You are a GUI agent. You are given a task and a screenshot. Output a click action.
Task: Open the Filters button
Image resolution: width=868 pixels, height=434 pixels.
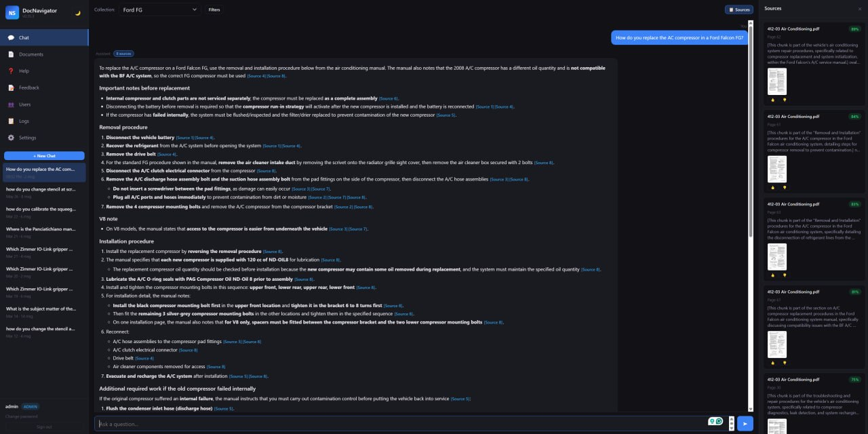(214, 9)
